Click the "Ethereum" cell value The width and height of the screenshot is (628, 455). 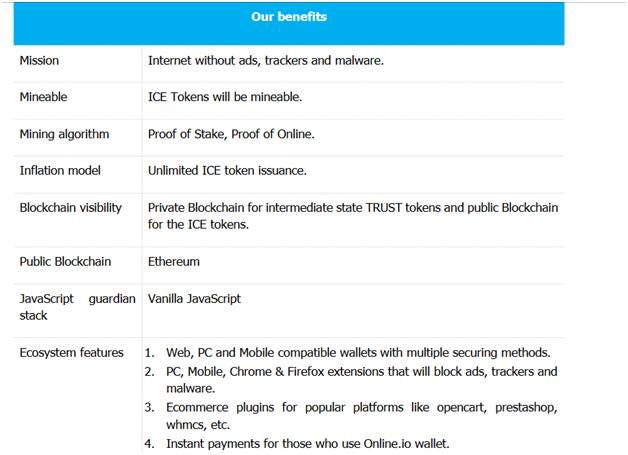coord(173,262)
